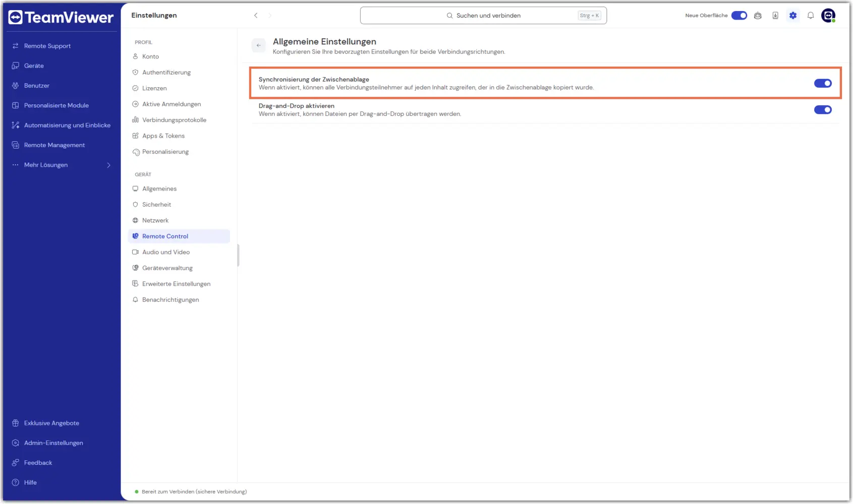The height and width of the screenshot is (504, 853).
Task: Click the Audio und Video camera icon
Action: tap(135, 252)
